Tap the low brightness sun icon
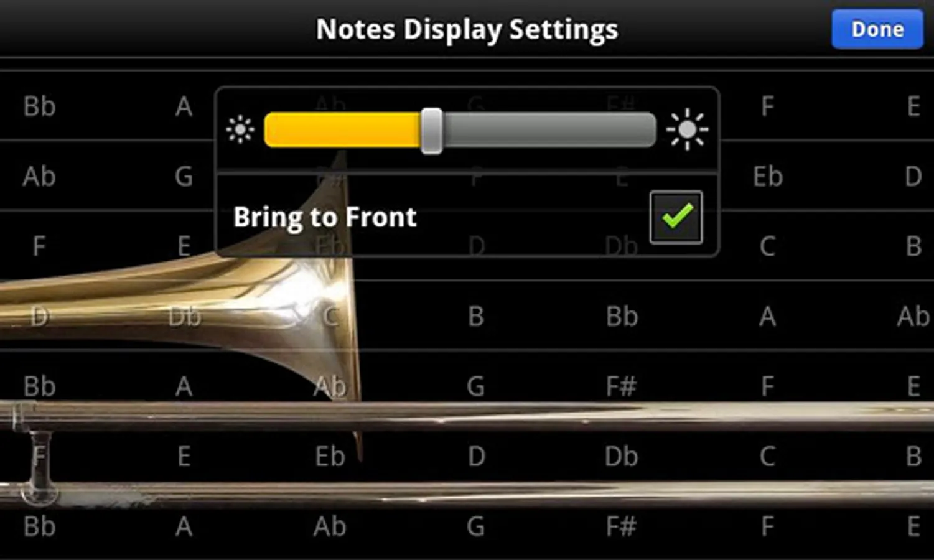Image resolution: width=934 pixels, height=560 pixels. pyautogui.click(x=240, y=130)
